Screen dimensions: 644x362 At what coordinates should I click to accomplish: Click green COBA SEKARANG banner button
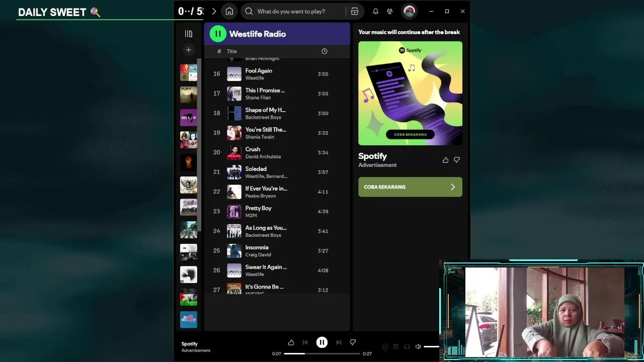coord(410,187)
